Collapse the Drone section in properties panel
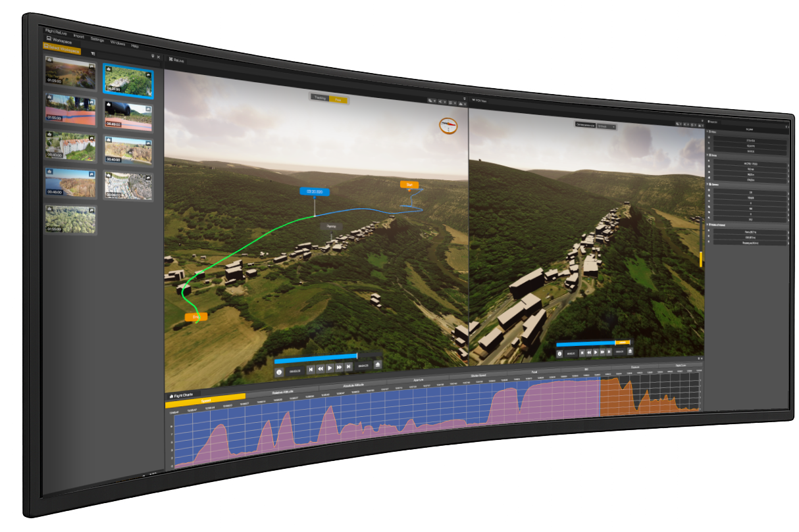 click(x=707, y=155)
